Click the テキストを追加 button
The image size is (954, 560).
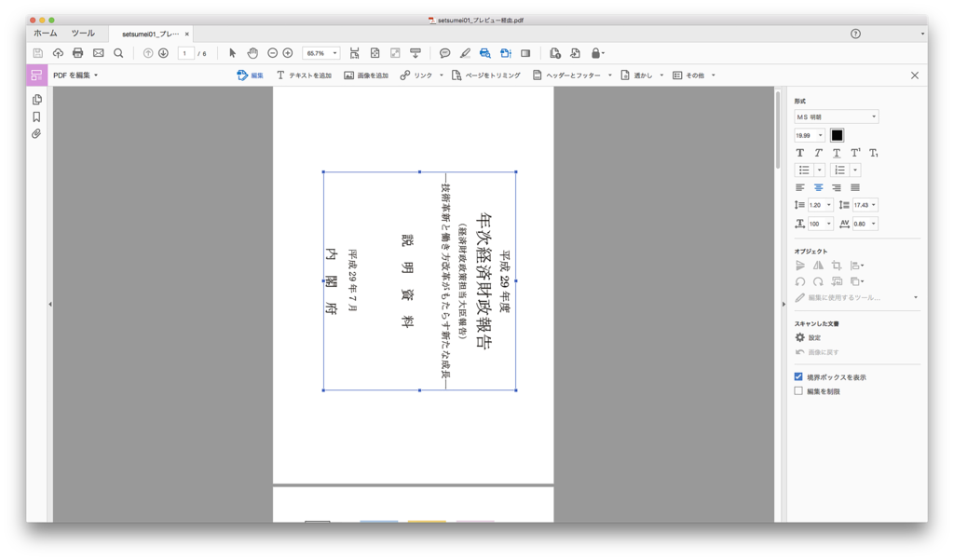[x=307, y=75]
